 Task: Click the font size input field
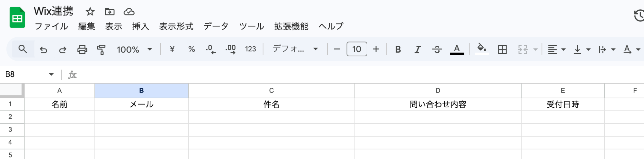[x=357, y=49]
